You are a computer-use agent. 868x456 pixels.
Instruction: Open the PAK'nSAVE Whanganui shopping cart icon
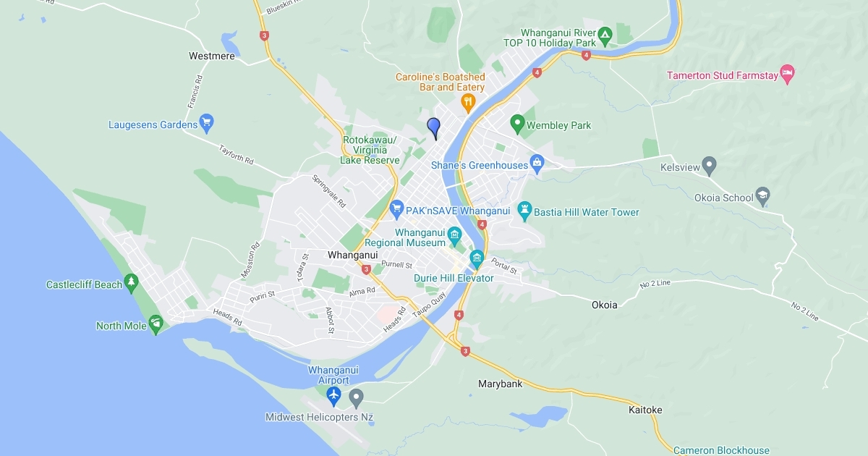(396, 211)
